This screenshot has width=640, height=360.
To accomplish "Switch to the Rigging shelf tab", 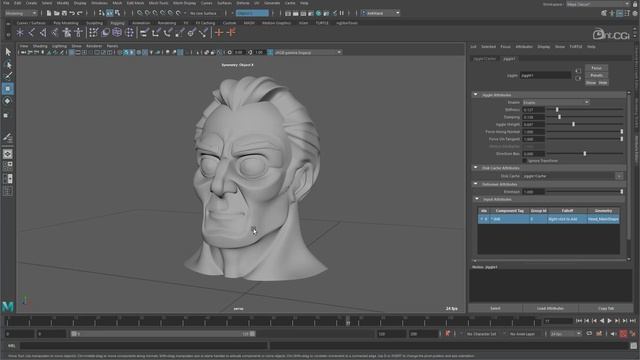I will (117, 23).
